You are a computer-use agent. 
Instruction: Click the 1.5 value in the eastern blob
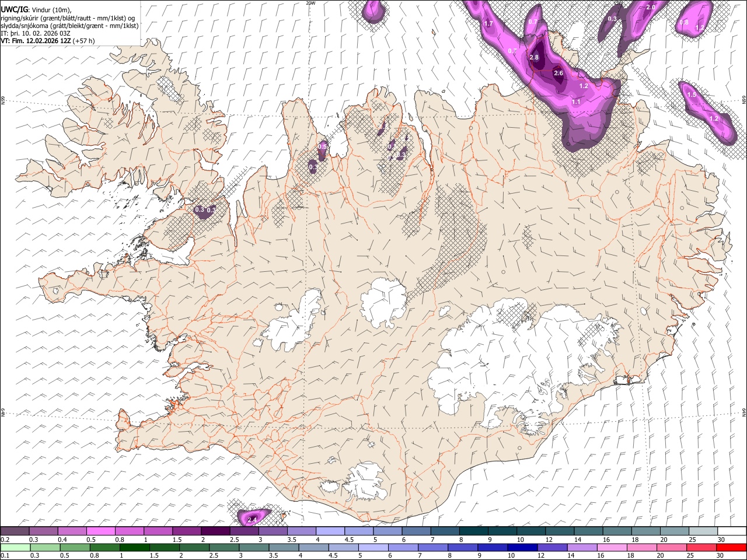pyautogui.click(x=692, y=94)
